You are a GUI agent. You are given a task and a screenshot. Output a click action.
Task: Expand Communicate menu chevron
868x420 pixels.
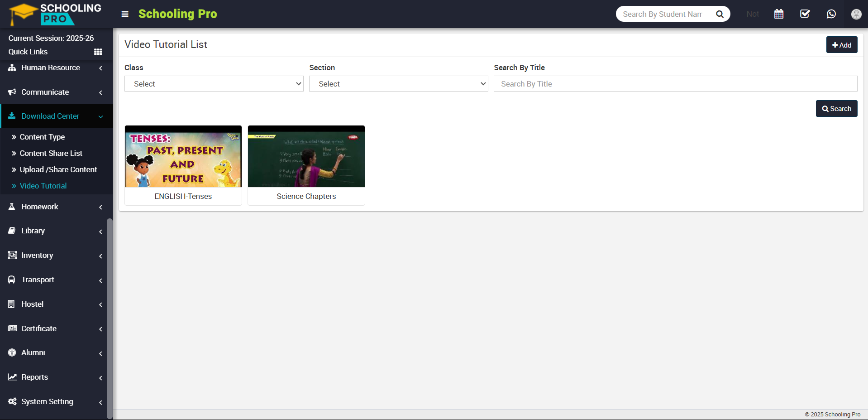click(100, 92)
